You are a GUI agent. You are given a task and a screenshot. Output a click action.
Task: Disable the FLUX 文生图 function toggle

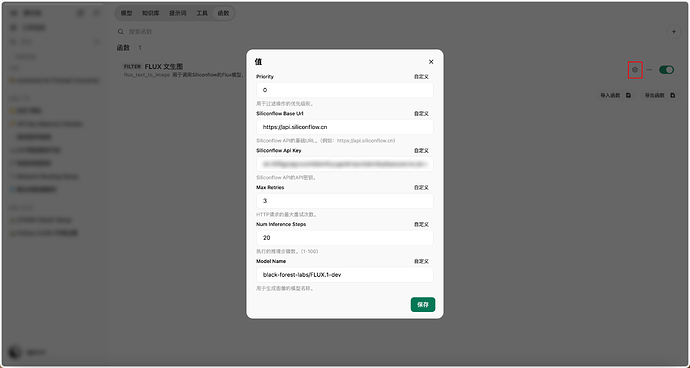point(666,70)
